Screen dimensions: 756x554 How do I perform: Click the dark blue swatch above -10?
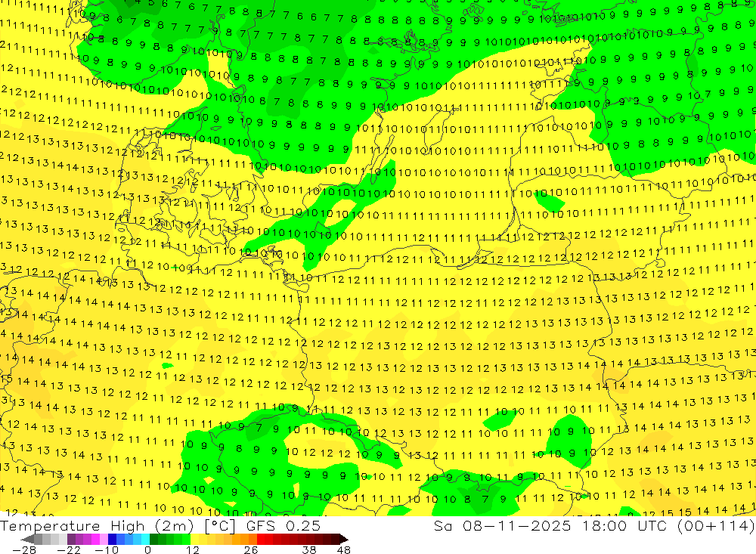click(x=112, y=540)
